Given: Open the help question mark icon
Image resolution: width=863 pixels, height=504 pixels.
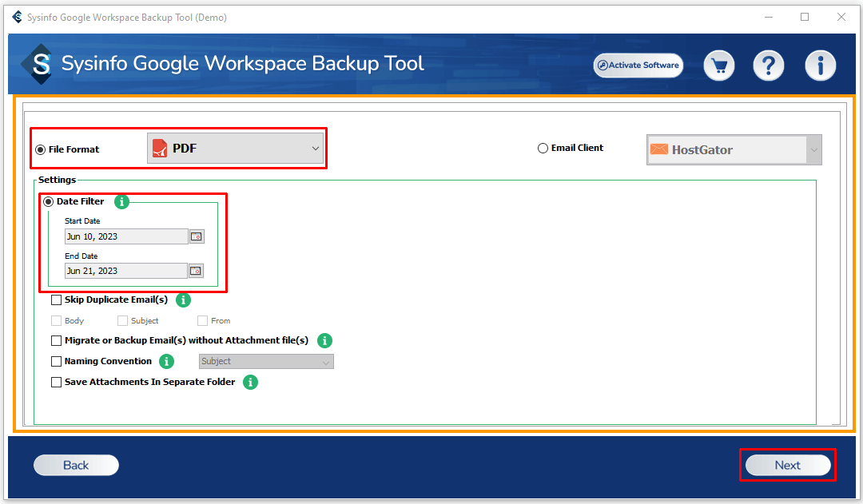Looking at the screenshot, I should click(x=769, y=65).
